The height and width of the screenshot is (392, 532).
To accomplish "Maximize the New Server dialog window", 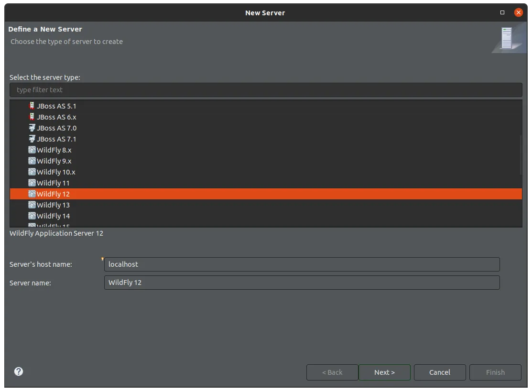I will point(502,12).
